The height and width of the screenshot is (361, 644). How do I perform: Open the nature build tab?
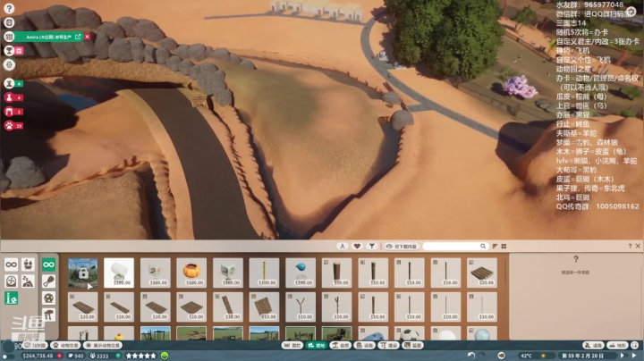[341, 346]
